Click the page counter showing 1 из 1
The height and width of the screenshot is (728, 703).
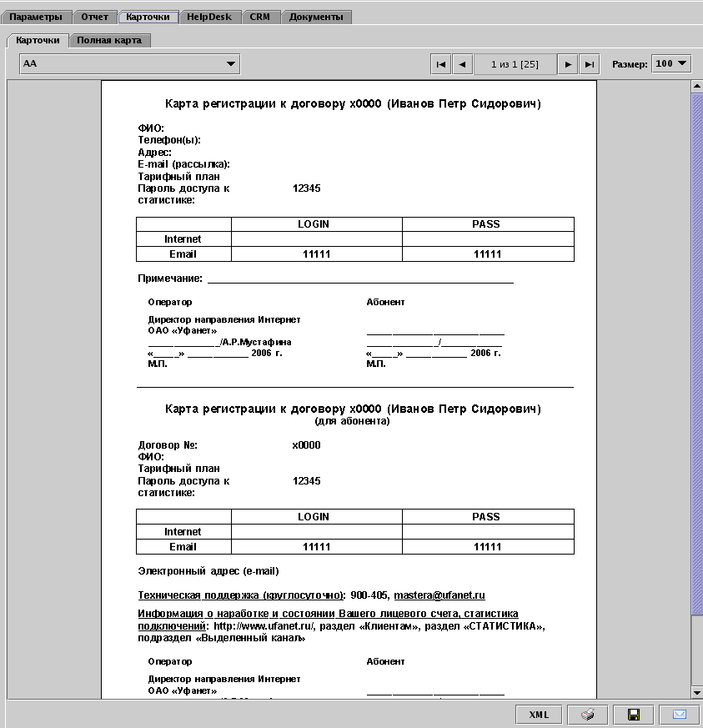point(514,63)
